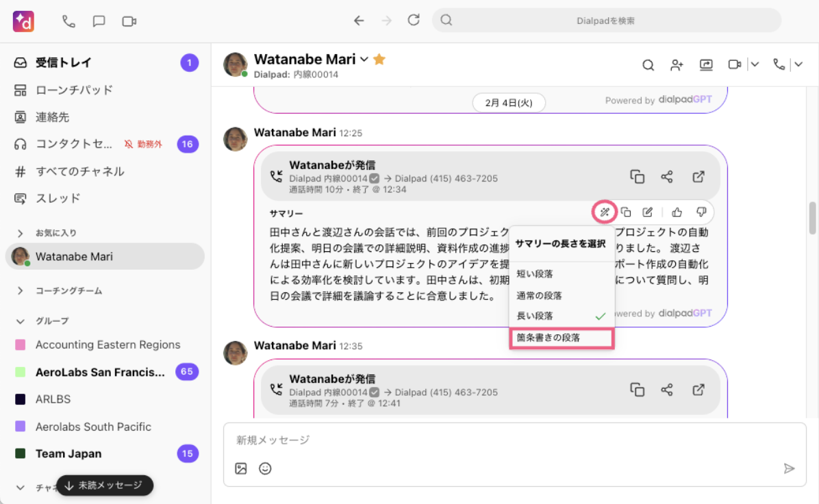This screenshot has width=819, height=504.
Task: Go forward with the right arrow
Action: pos(386,21)
